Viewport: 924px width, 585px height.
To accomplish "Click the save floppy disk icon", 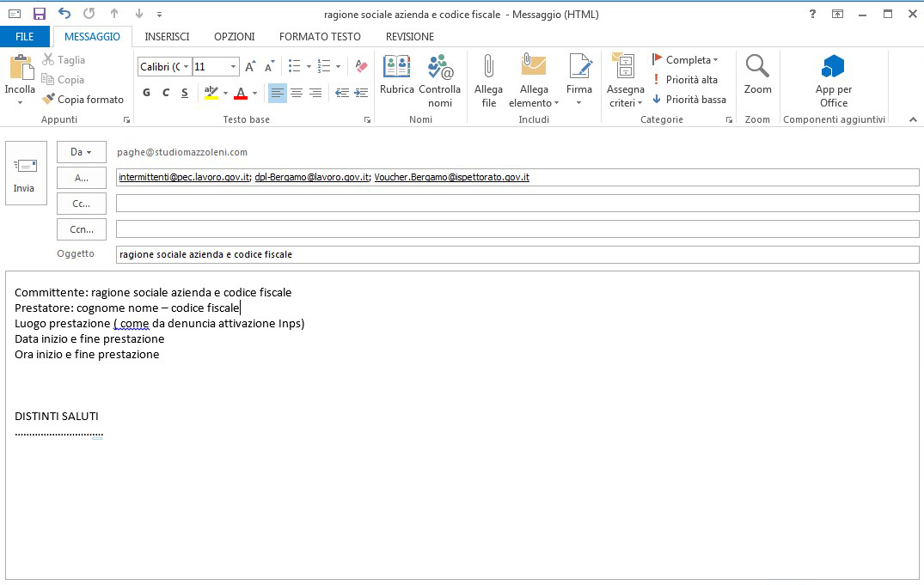I will (40, 14).
